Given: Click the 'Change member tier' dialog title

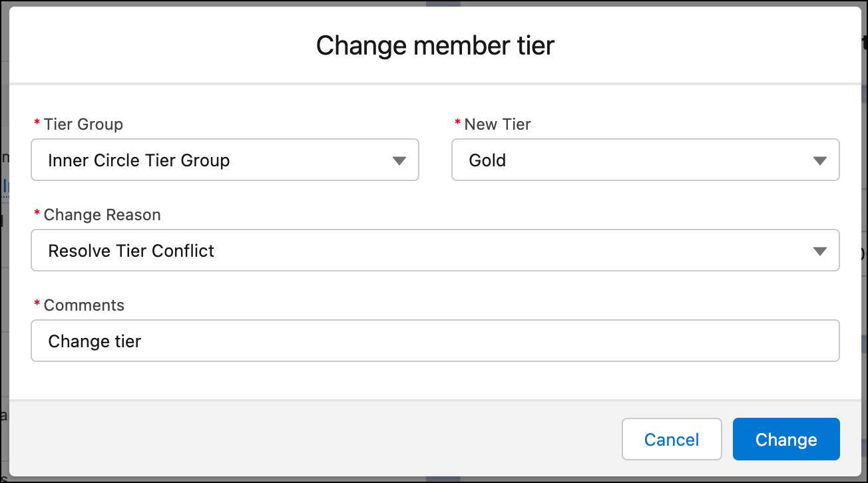Looking at the screenshot, I should (433, 45).
